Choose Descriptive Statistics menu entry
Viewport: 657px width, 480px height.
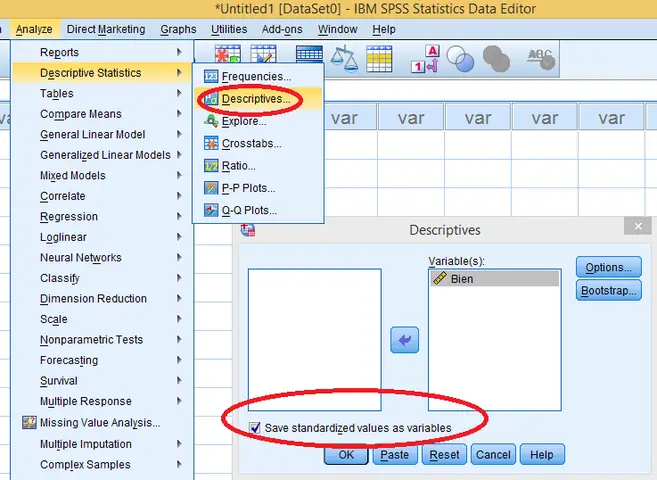[102, 72]
